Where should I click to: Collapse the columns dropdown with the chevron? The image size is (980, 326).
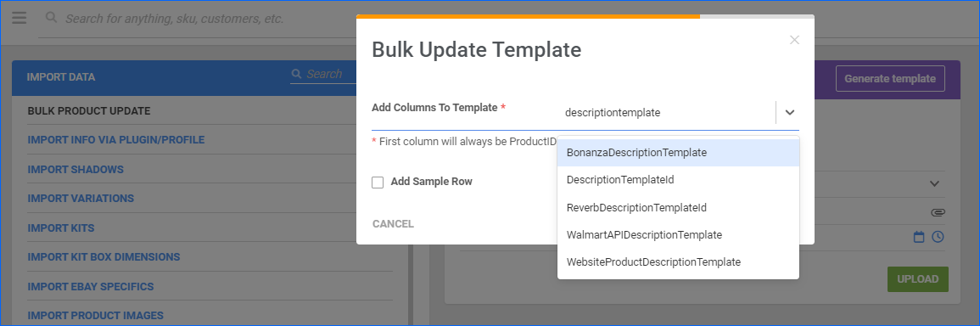(790, 113)
